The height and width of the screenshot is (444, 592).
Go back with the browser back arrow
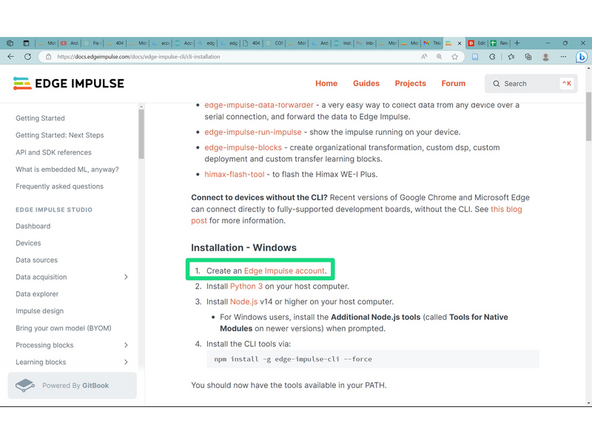pyautogui.click(x=11, y=57)
